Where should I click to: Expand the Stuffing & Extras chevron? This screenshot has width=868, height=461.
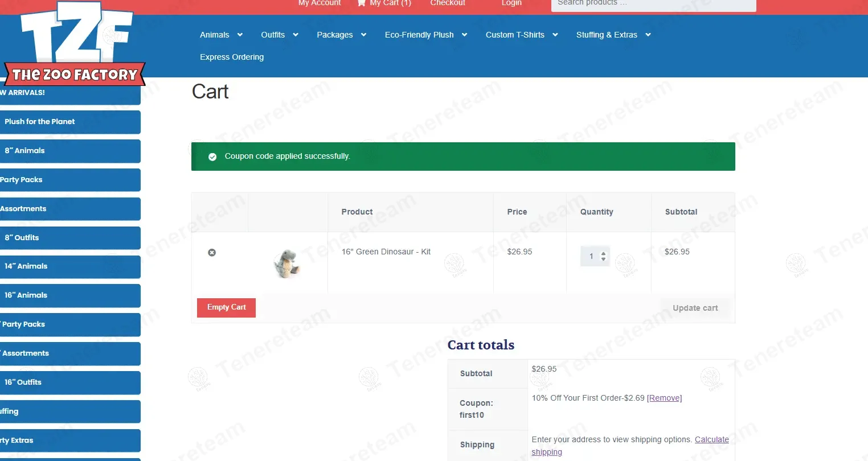click(648, 35)
